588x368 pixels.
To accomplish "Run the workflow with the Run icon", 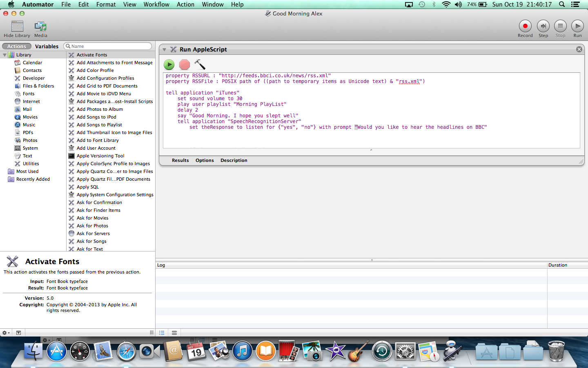I will (x=577, y=26).
